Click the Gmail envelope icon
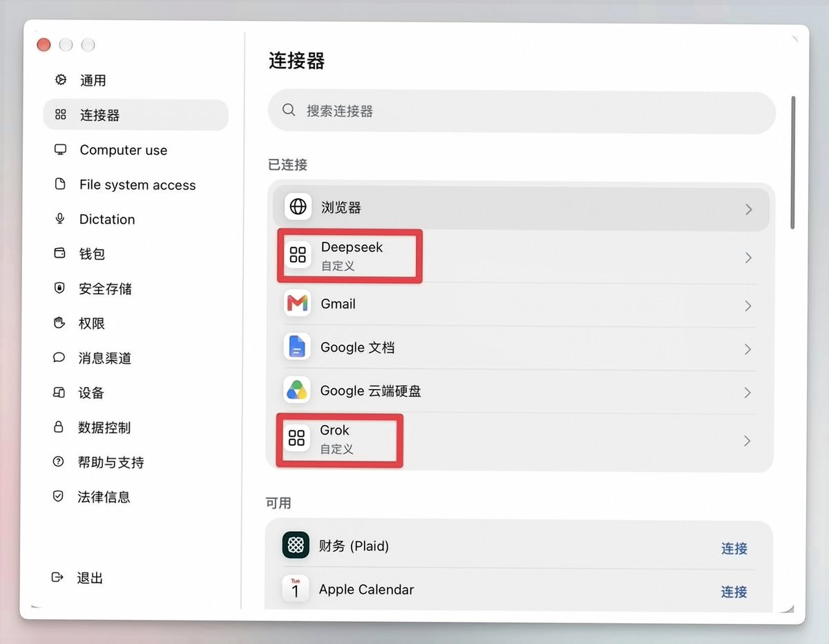829x644 pixels. tap(297, 304)
